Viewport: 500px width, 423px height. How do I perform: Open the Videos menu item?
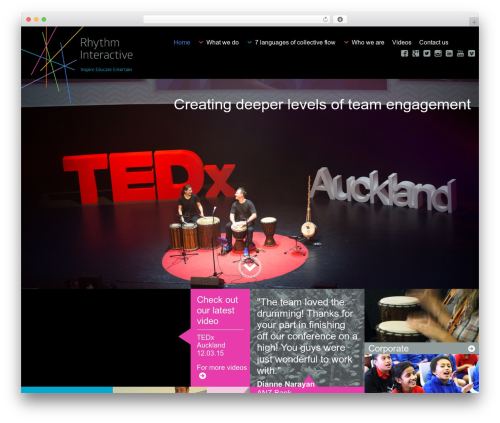tap(401, 42)
